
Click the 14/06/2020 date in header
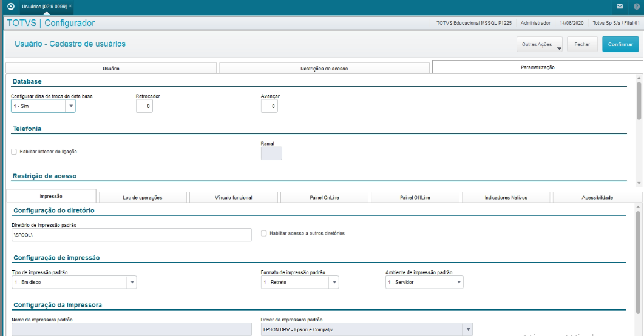click(571, 23)
